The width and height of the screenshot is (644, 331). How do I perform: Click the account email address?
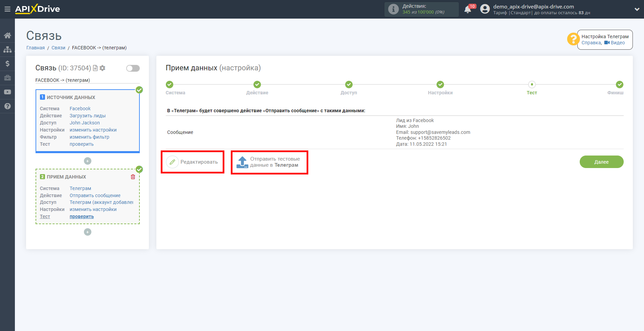(x=533, y=6)
